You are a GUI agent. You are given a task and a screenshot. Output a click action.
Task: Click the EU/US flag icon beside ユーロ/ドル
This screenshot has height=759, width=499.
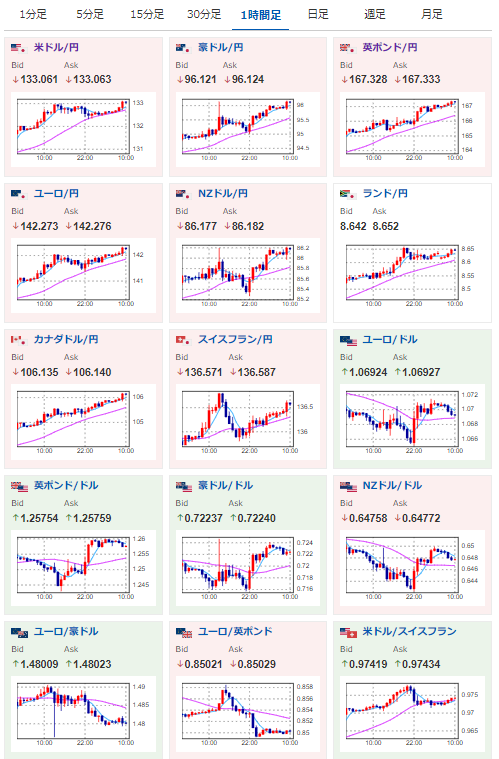[x=348, y=341]
